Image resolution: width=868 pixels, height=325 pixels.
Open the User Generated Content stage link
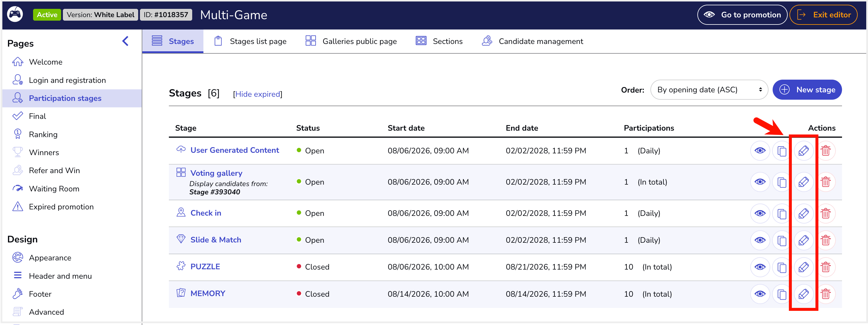point(234,150)
